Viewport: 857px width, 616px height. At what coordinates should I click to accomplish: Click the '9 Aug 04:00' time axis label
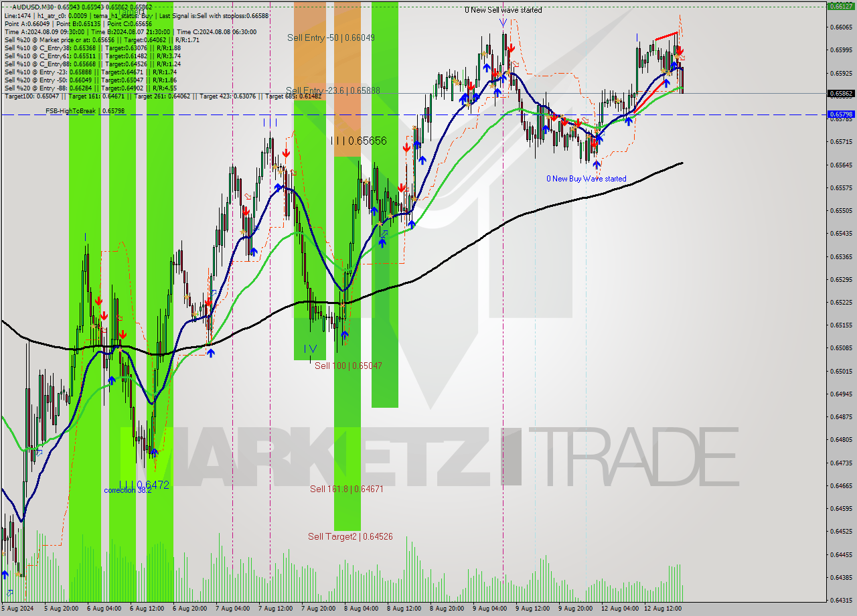(490, 609)
